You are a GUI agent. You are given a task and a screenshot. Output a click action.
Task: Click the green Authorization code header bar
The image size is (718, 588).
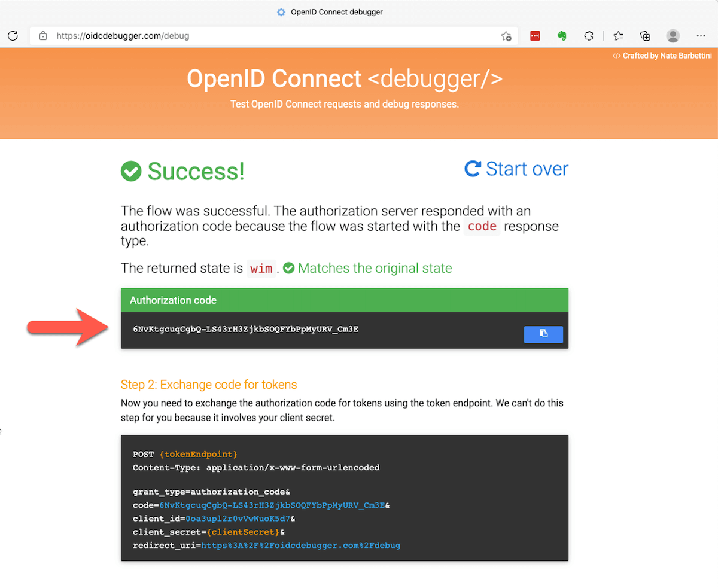click(344, 300)
